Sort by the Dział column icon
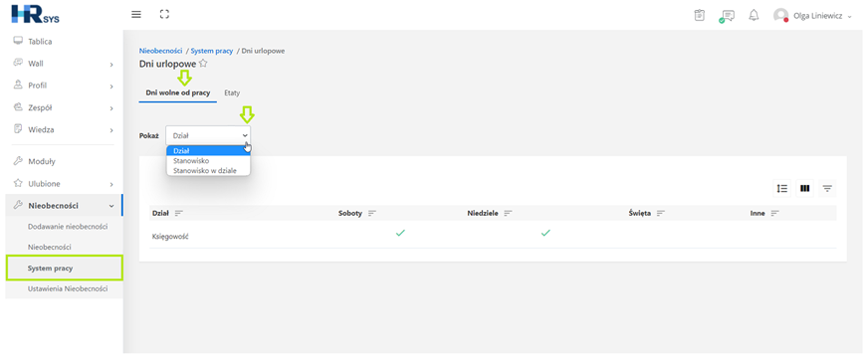Viewport: 868px width, 360px height. [179, 213]
